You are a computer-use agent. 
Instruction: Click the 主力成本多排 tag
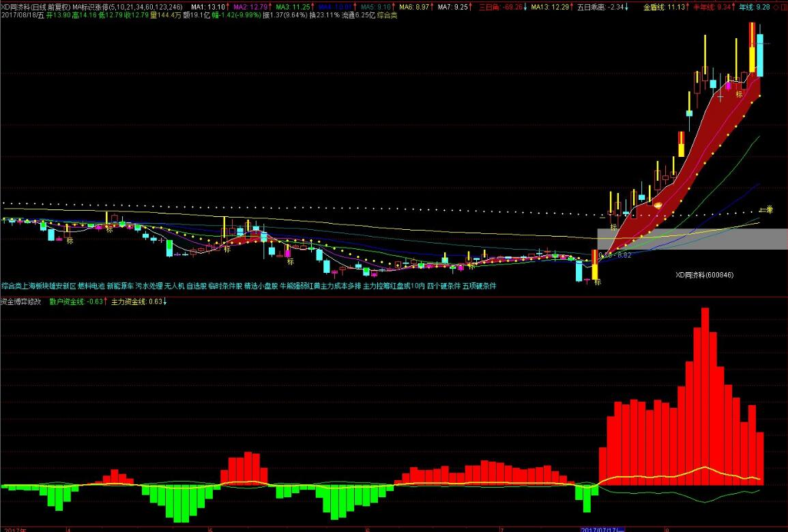click(341, 286)
